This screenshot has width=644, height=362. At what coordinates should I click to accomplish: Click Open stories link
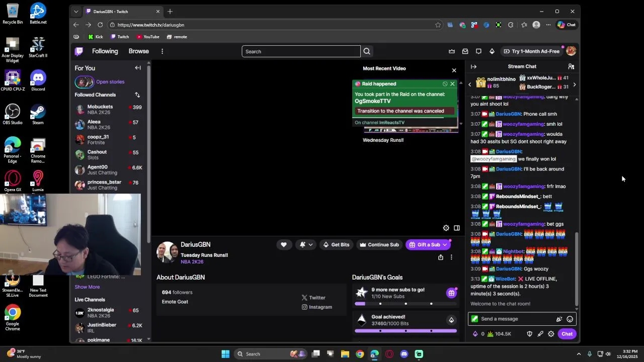pos(110,82)
